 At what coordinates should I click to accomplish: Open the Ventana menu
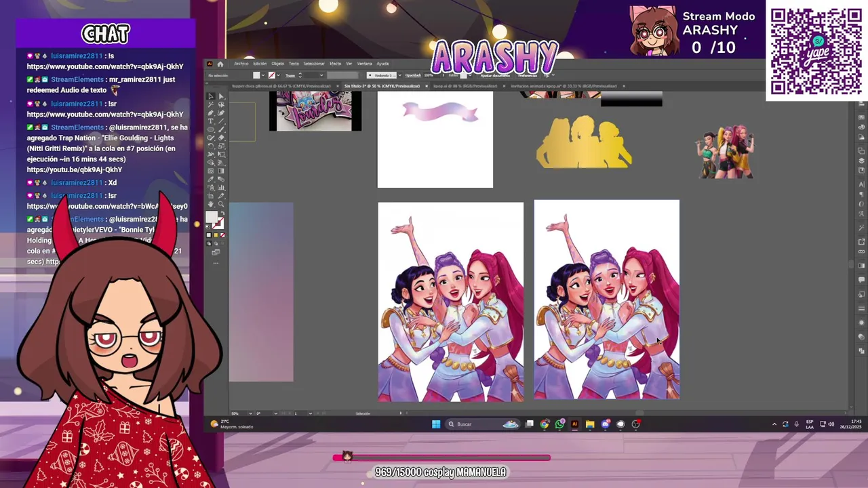[x=364, y=64]
